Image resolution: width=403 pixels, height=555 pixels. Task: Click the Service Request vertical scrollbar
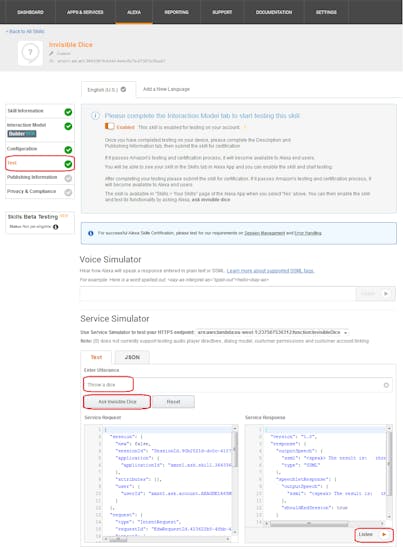tap(235, 450)
